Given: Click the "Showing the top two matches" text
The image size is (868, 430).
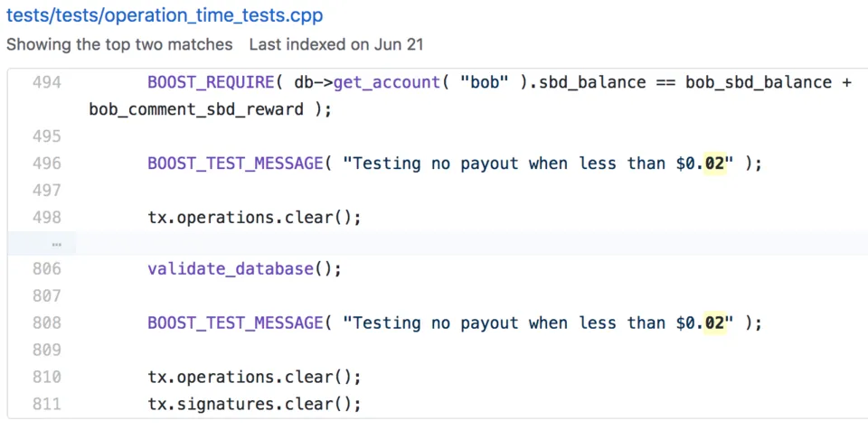Looking at the screenshot, I should [x=119, y=44].
